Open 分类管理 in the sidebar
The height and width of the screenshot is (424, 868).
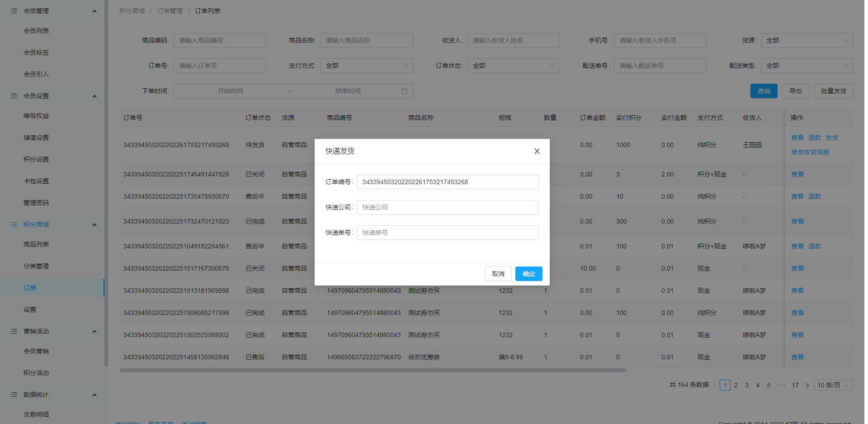(x=36, y=266)
